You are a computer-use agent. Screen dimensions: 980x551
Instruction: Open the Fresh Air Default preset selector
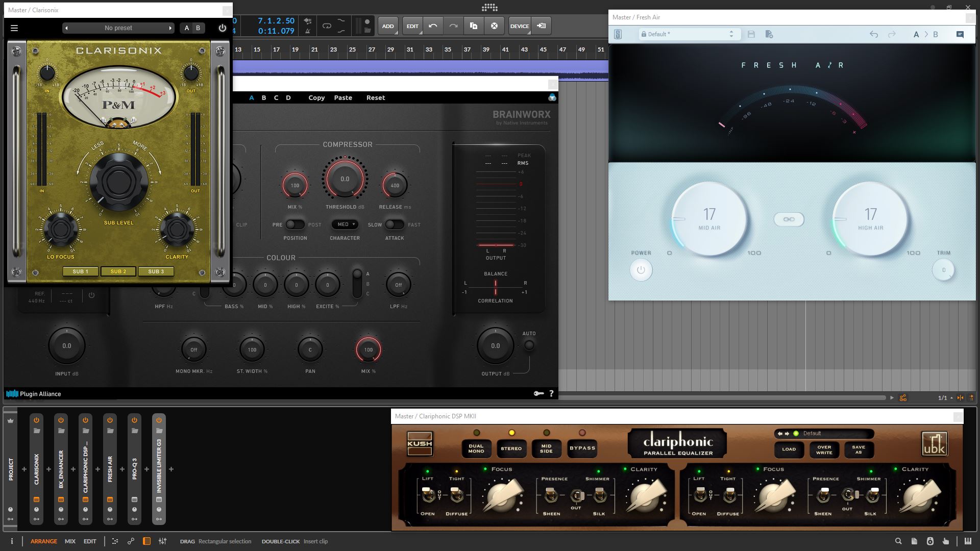coord(687,34)
